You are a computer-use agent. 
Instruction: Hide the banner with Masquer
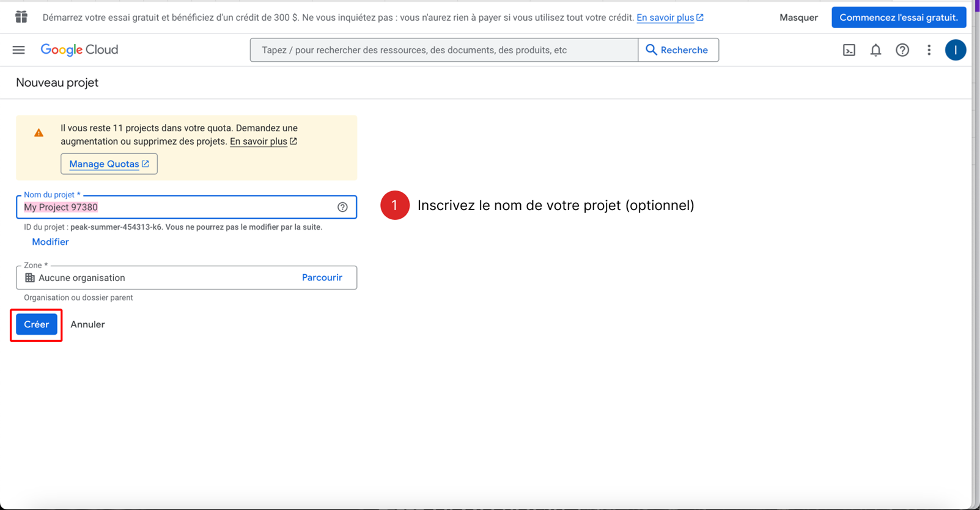[798, 17]
